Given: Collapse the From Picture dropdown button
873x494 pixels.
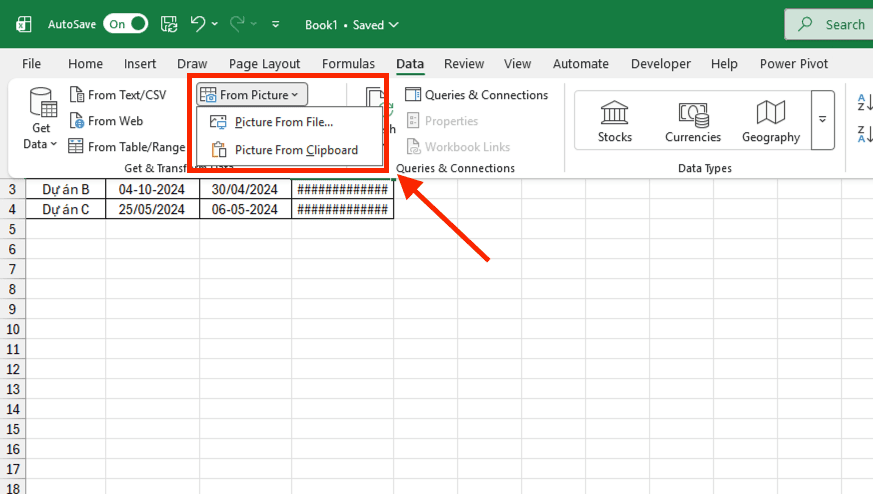Looking at the screenshot, I should [x=252, y=95].
